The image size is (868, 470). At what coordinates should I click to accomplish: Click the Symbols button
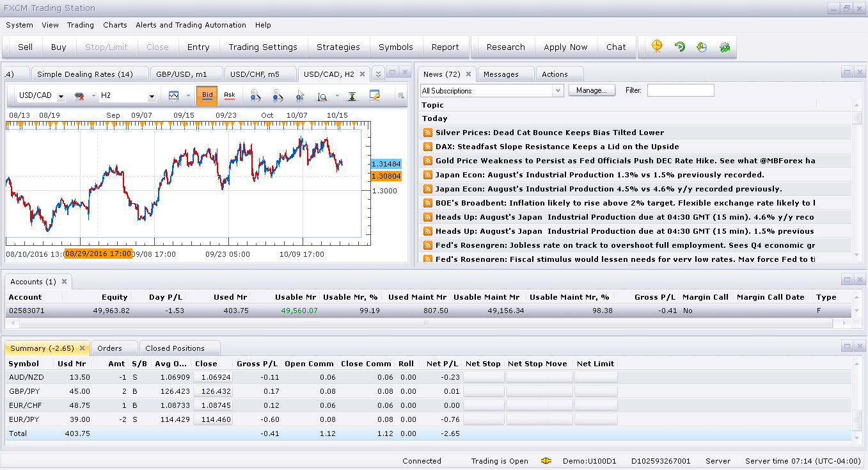click(x=396, y=47)
